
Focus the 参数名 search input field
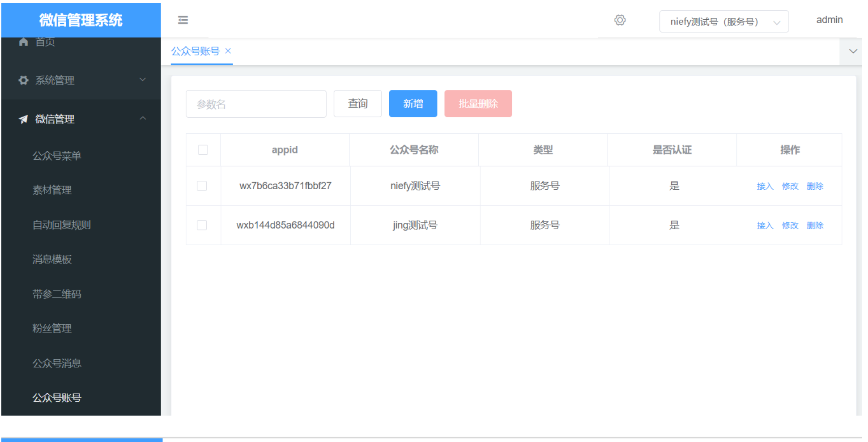tap(256, 104)
